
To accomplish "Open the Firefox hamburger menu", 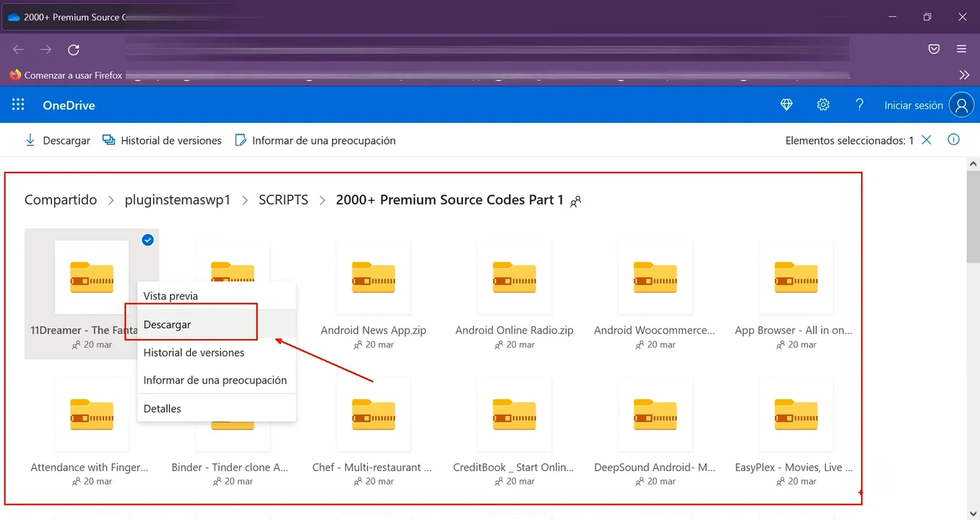I will click(961, 49).
